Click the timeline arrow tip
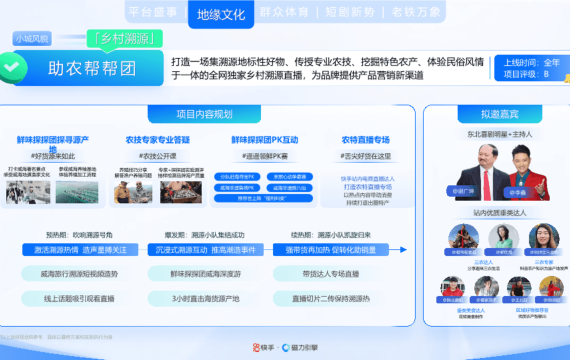The image size is (570, 360). [403, 249]
